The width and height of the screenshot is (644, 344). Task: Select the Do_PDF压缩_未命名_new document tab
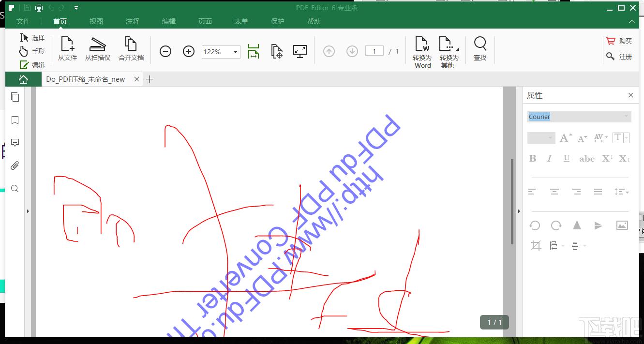point(86,79)
